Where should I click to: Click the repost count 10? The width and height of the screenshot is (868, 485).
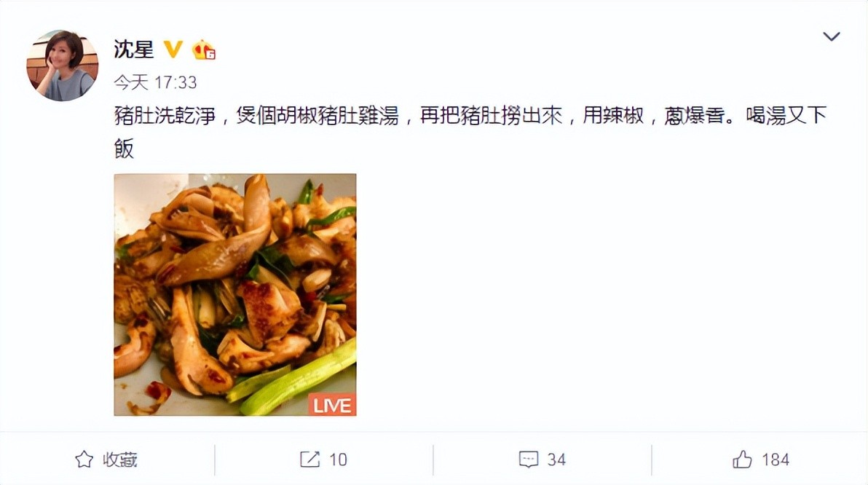pyautogui.click(x=338, y=460)
